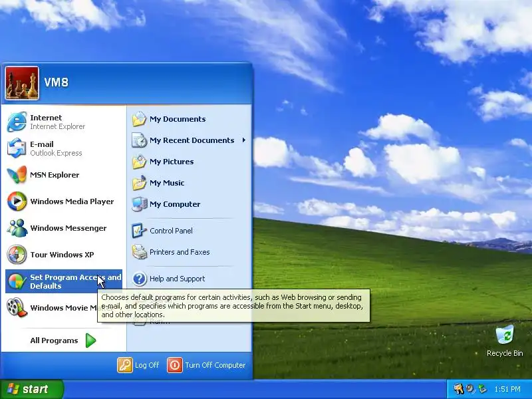Select the Recycle Bin desktop icon
This screenshot has height=399, width=532.
pyautogui.click(x=505, y=340)
